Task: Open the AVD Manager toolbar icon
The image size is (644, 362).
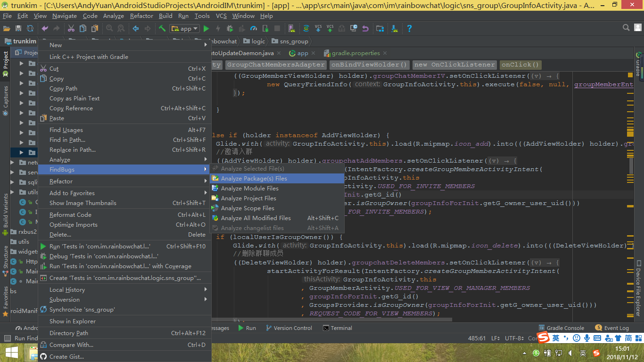Action: coord(292,28)
